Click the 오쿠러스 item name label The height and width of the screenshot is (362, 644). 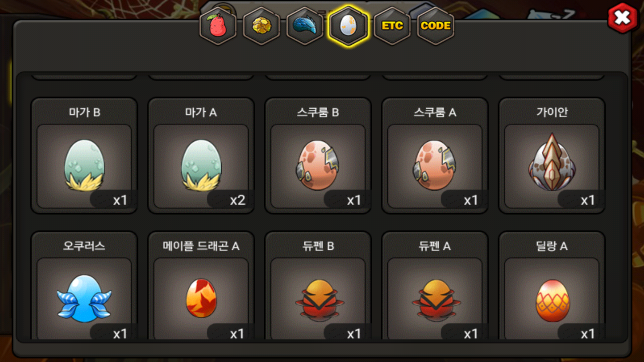pos(84,246)
